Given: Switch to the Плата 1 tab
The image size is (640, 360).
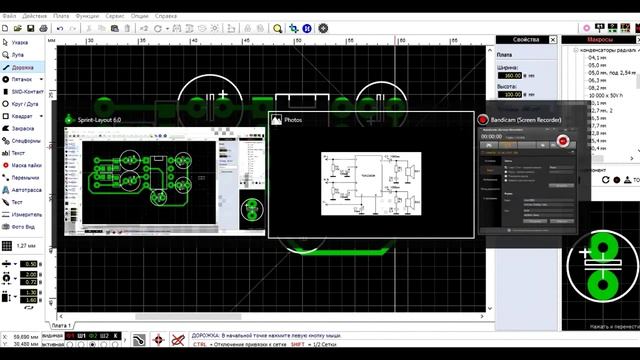Looking at the screenshot, I should (61, 325).
